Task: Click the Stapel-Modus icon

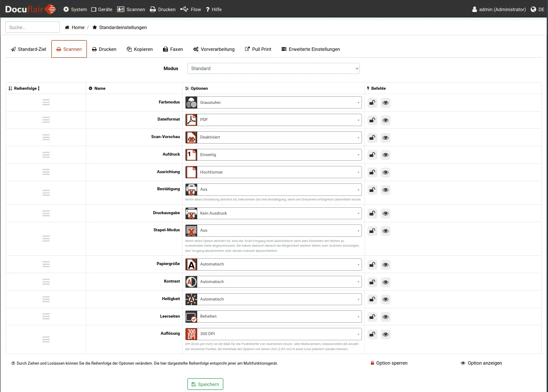Action: (191, 231)
